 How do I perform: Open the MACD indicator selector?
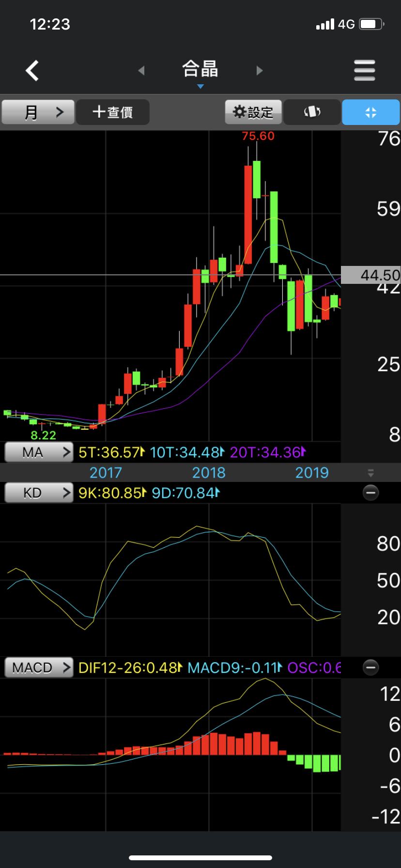pos(39,667)
